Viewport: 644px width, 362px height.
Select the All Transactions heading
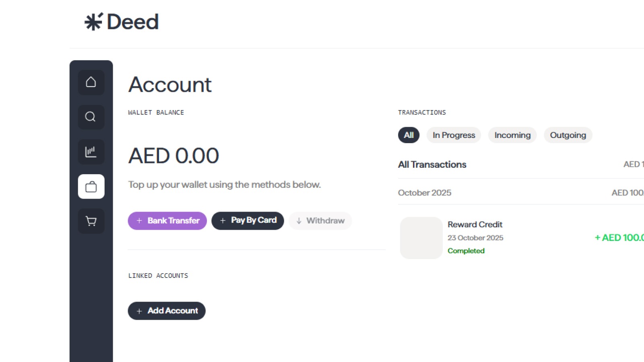point(432,165)
